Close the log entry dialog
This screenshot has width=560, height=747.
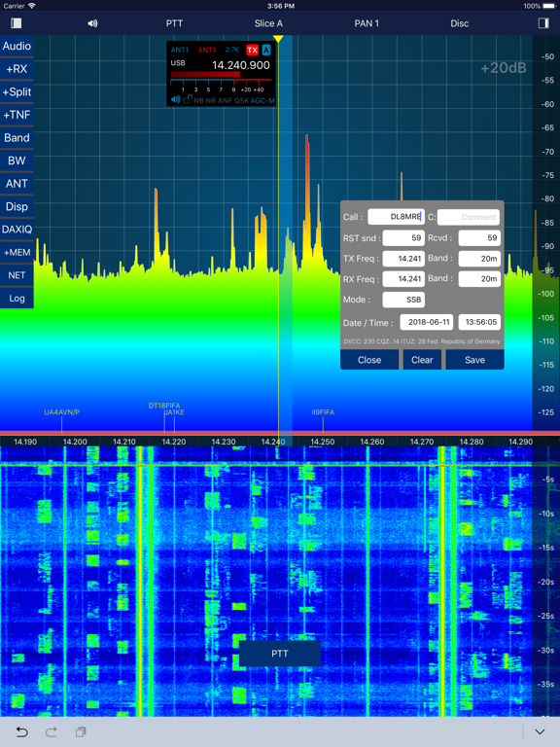coord(369,360)
